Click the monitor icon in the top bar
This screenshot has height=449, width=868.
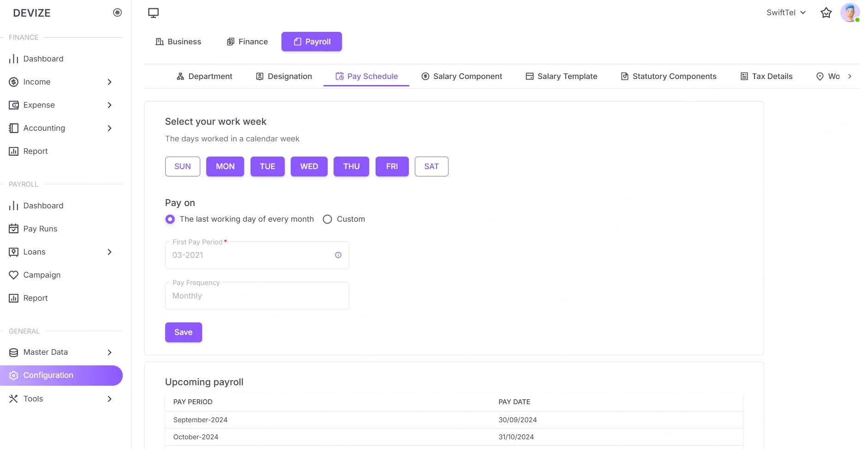click(153, 12)
